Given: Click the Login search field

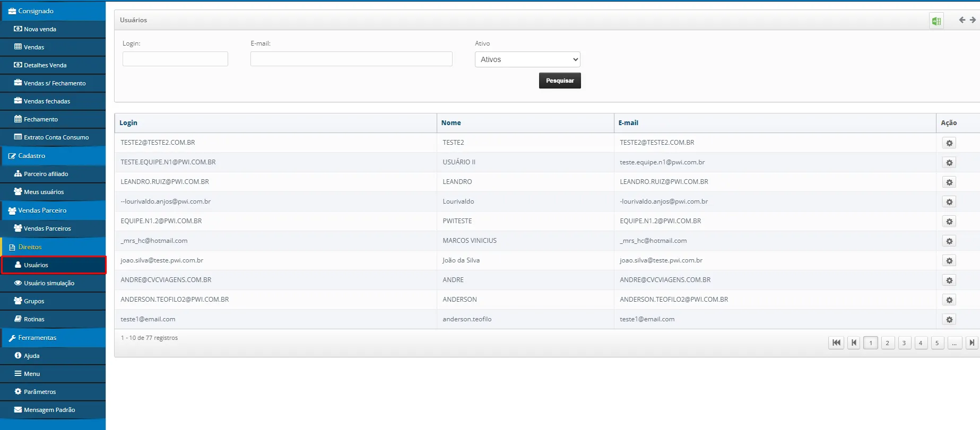Looking at the screenshot, I should (x=175, y=59).
